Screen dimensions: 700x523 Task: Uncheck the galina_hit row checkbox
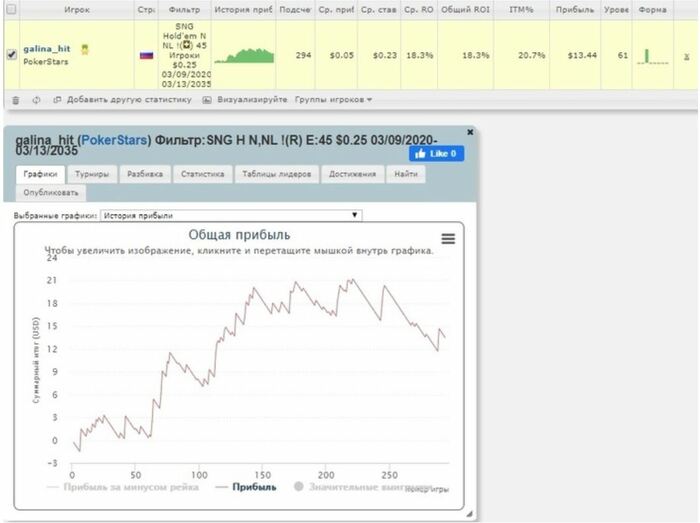click(12, 54)
